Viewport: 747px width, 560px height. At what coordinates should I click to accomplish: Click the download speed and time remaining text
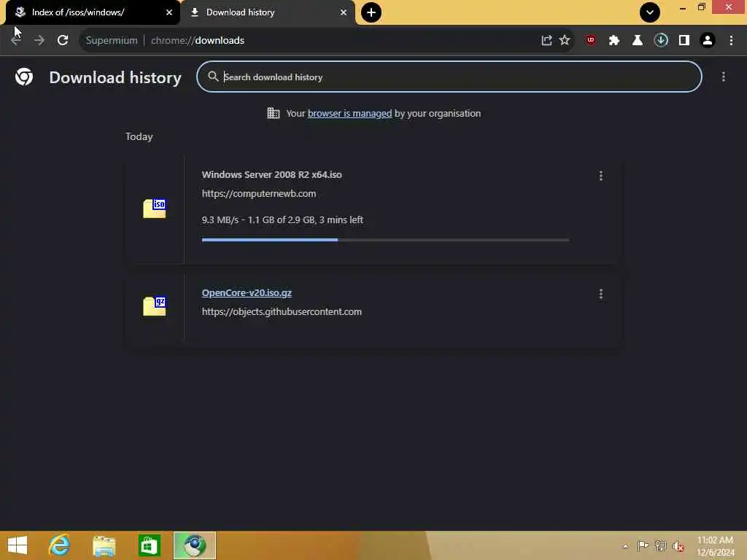282,220
